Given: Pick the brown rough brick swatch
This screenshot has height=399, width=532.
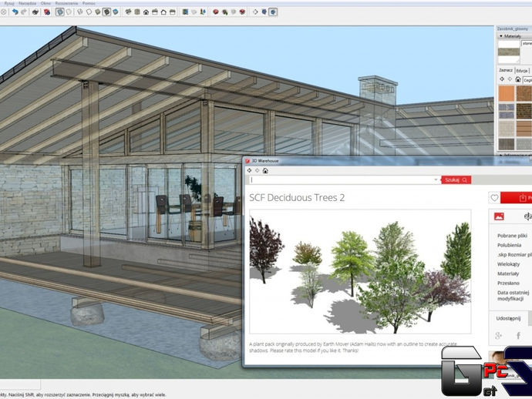Looking at the screenshot, I should coord(524,93).
